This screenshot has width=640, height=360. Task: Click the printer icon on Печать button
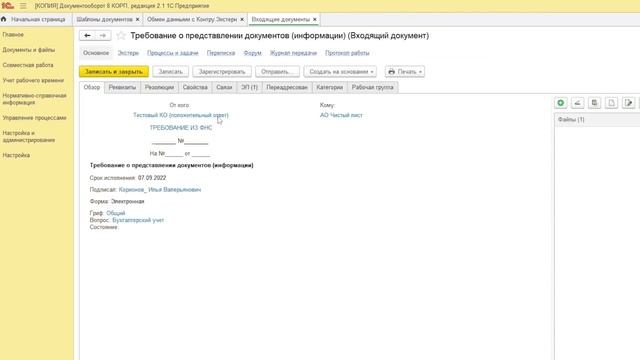[391, 71]
